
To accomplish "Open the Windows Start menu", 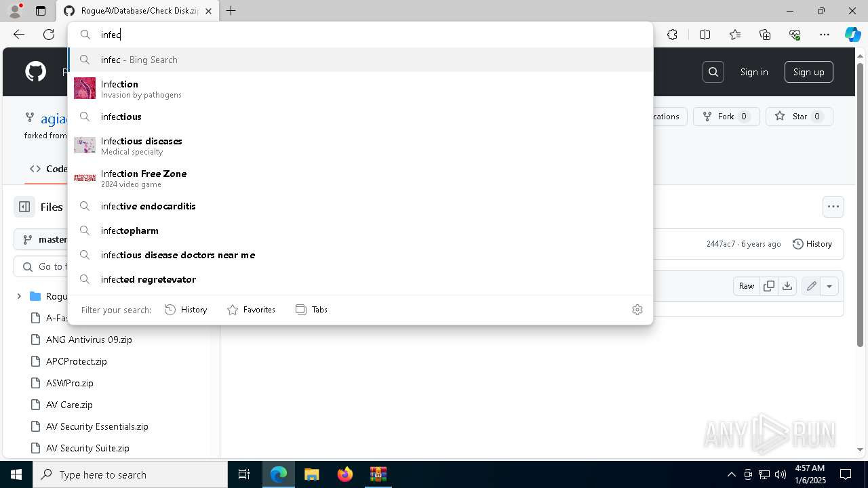I will click(x=16, y=474).
